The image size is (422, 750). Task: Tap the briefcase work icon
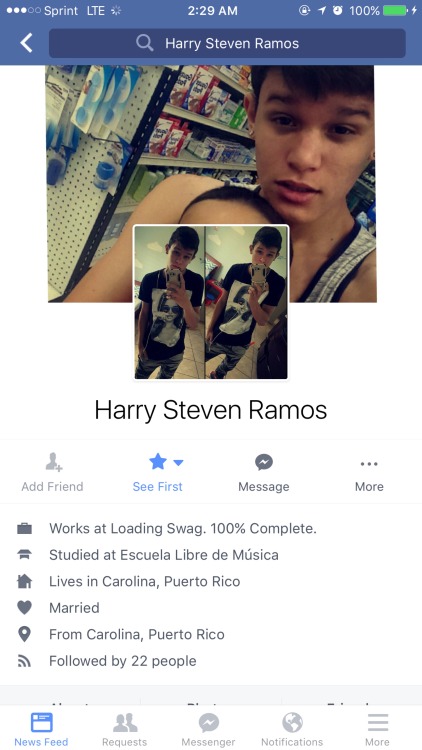tap(24, 529)
